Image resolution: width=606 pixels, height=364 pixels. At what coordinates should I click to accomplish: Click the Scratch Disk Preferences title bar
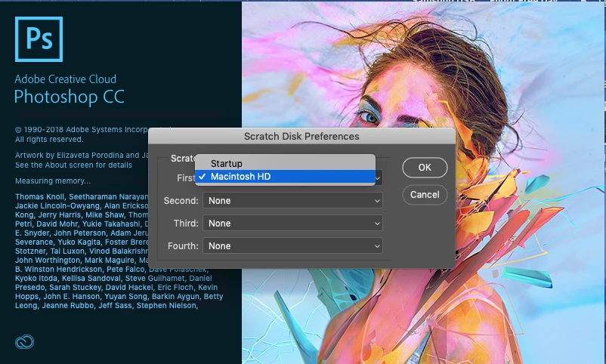pos(301,136)
